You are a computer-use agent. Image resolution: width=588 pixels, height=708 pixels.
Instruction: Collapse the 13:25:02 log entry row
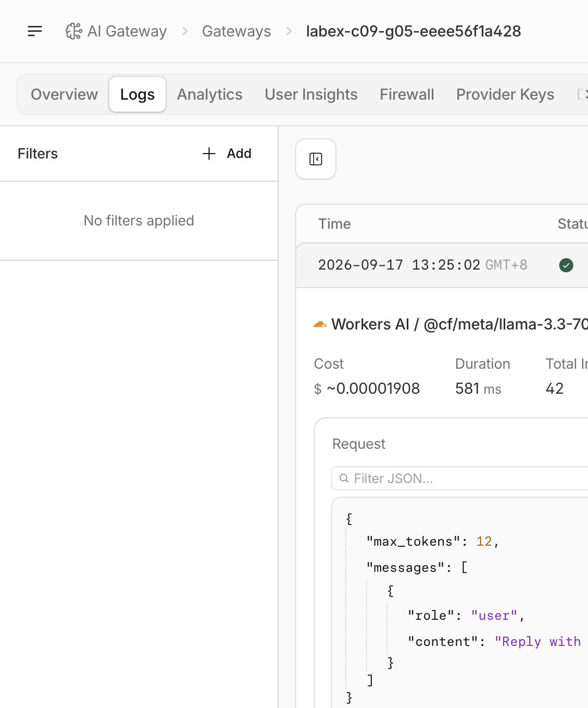pyautogui.click(x=442, y=265)
